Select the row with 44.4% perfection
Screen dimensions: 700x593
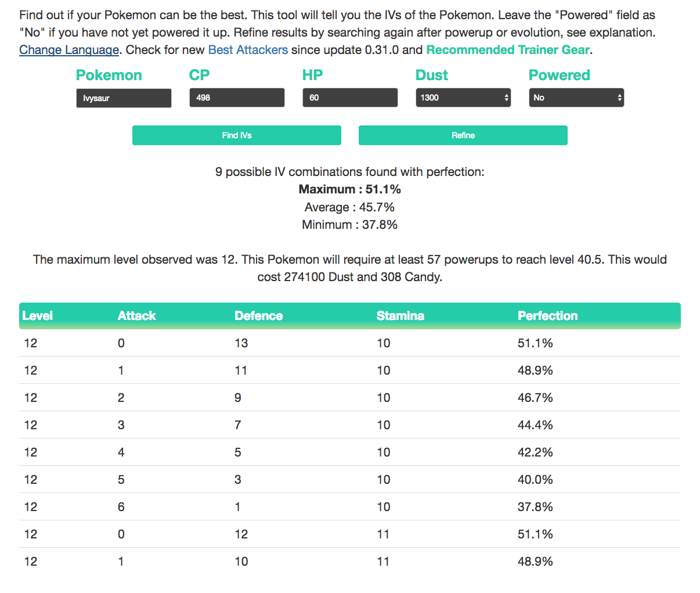350,425
